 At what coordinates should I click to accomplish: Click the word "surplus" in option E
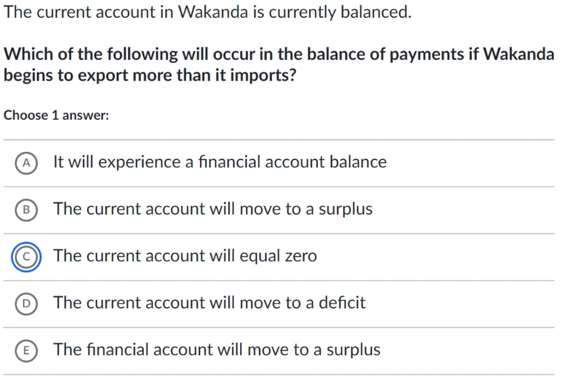tap(353, 349)
